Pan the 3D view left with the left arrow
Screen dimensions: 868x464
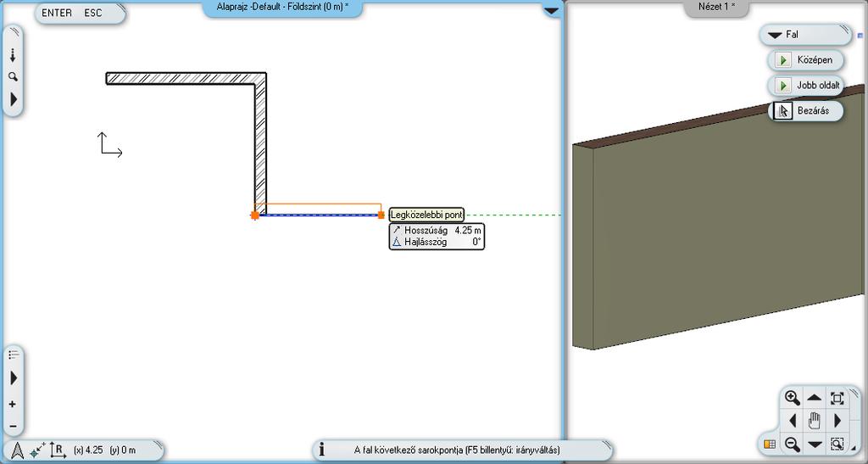coord(793,421)
